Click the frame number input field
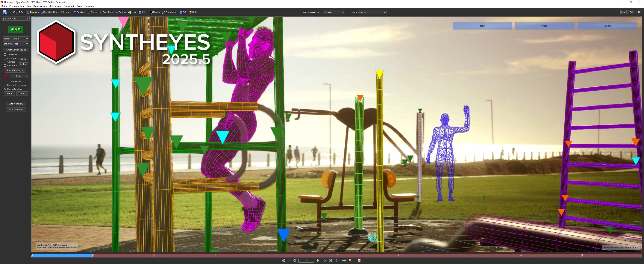 click(306, 260)
